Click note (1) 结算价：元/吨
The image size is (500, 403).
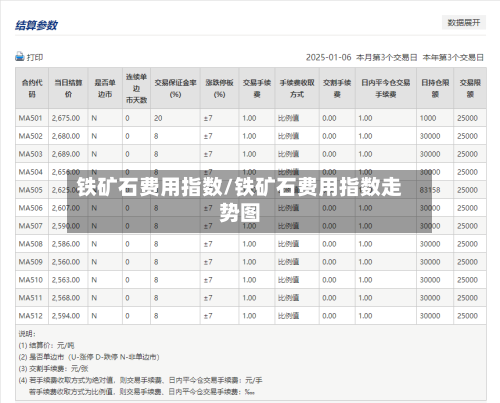pos(46,345)
